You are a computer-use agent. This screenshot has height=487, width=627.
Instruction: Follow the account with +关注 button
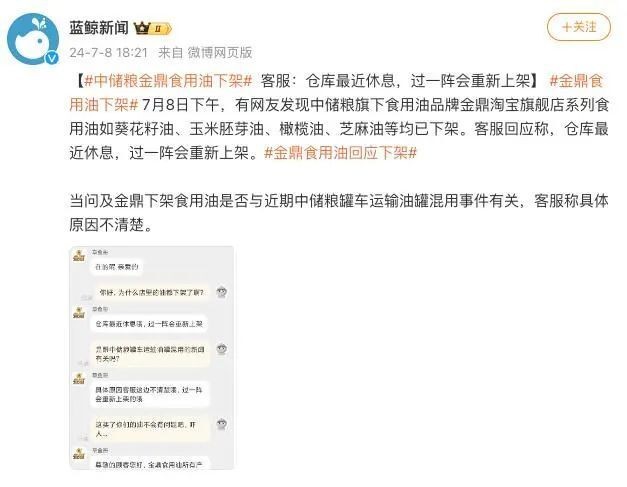pos(579,27)
